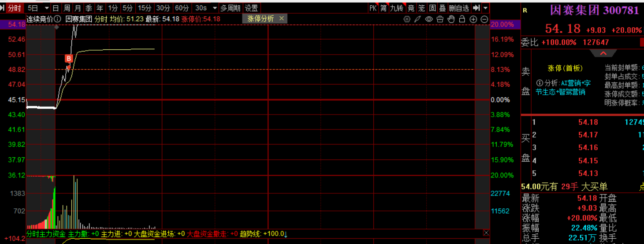The height and width of the screenshot is (244, 644).
Task: Zoom in with the plus circle icon
Action: tap(473, 19)
